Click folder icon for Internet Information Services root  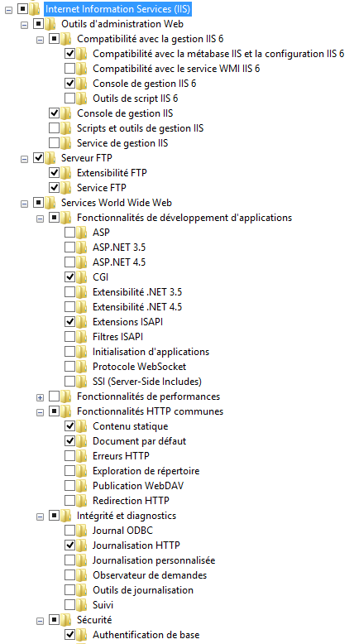35,8
